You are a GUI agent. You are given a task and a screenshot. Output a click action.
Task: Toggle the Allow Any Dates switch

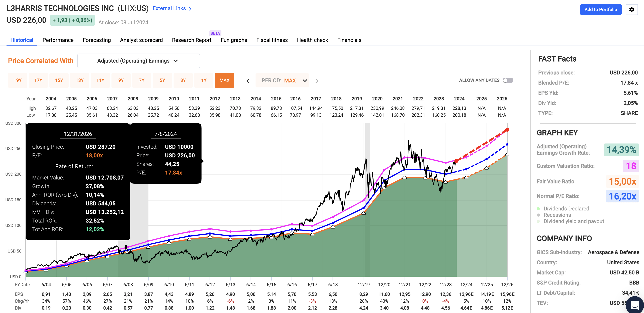[x=508, y=80]
